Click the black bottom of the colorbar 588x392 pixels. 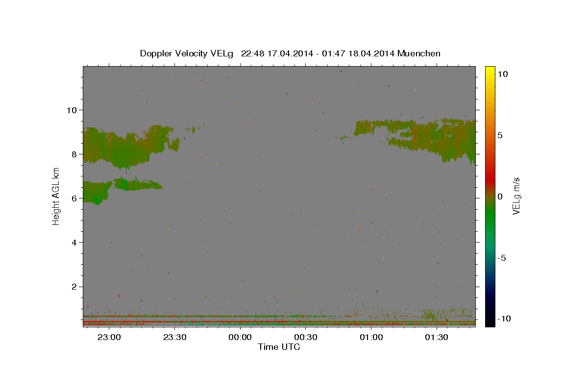pyautogui.click(x=490, y=321)
